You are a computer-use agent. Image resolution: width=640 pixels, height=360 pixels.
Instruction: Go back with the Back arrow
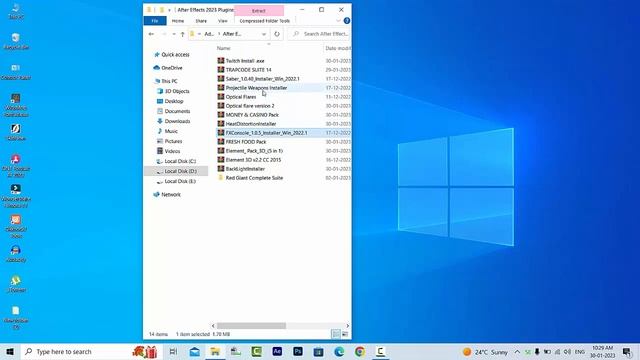tap(151, 34)
